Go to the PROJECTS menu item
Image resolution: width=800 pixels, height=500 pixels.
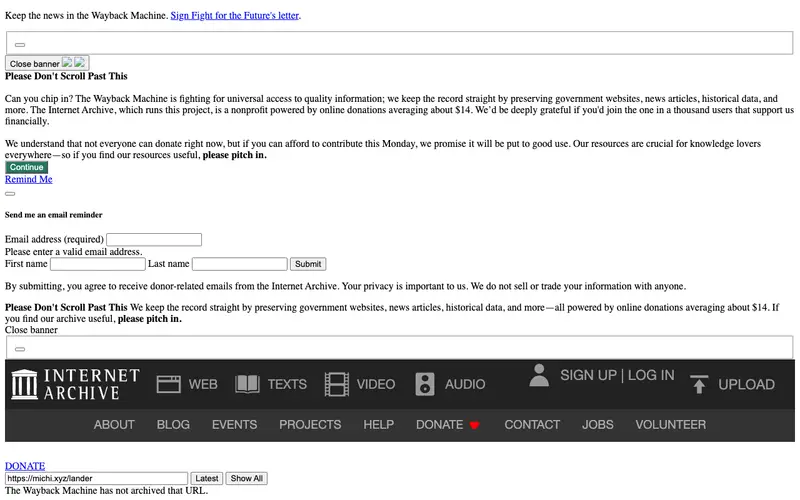[310, 425]
